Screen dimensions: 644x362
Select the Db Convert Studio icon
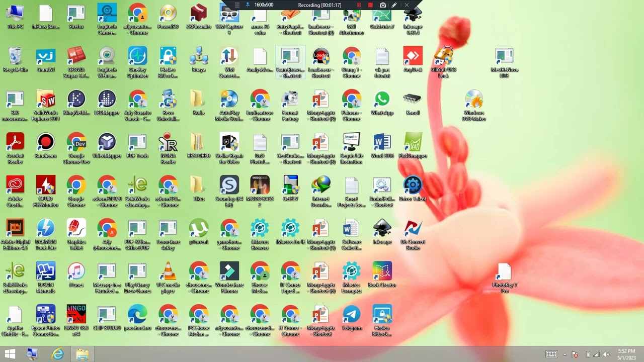pyautogui.click(x=413, y=235)
